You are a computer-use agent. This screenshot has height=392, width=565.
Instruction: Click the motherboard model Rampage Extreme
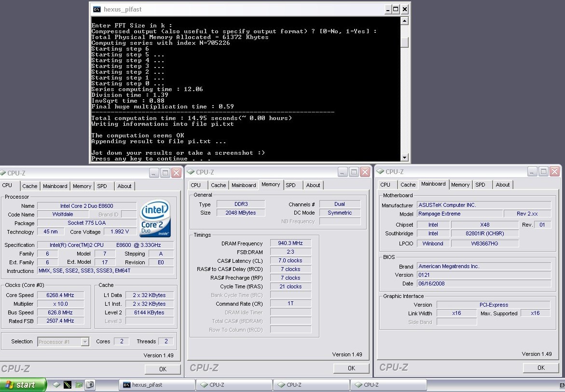(x=460, y=214)
